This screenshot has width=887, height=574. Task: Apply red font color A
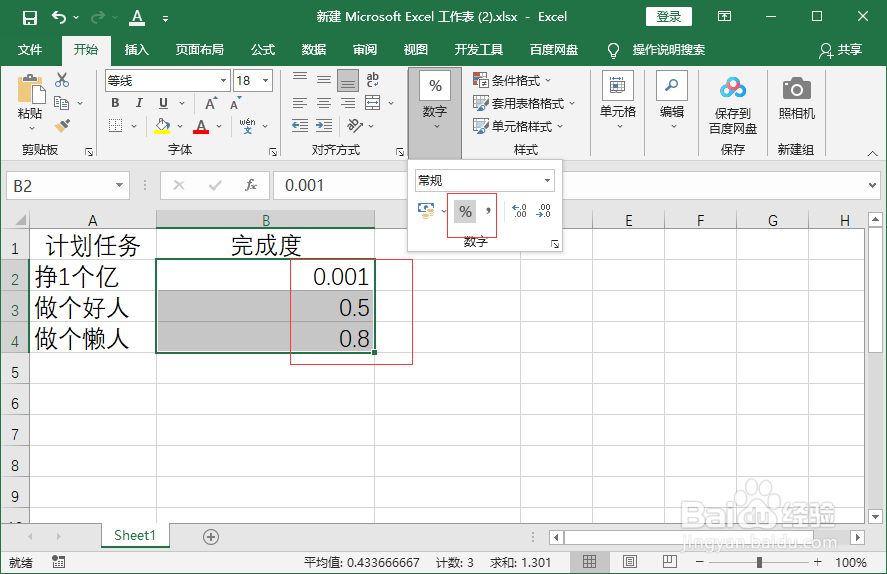(201, 126)
